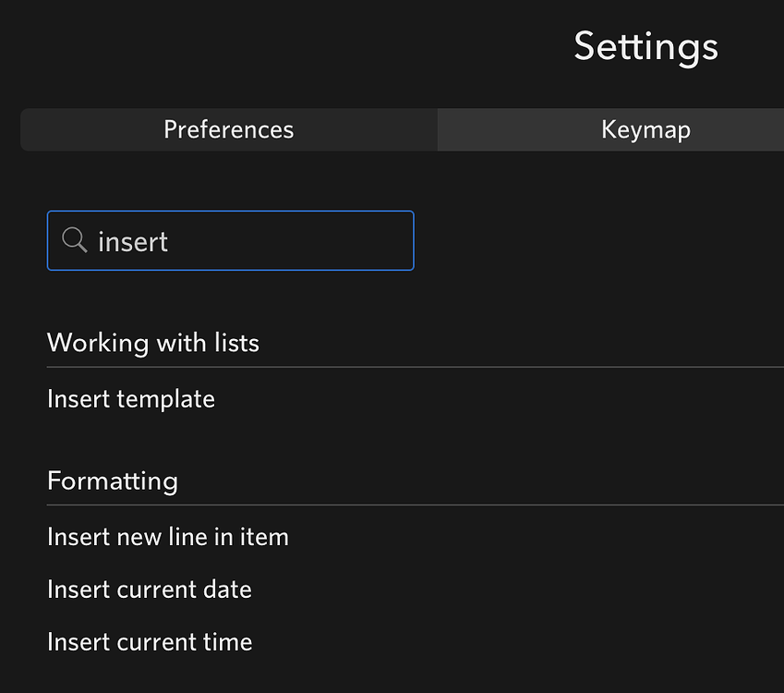
Task: Click the Formatting divider line
Action: point(406,504)
